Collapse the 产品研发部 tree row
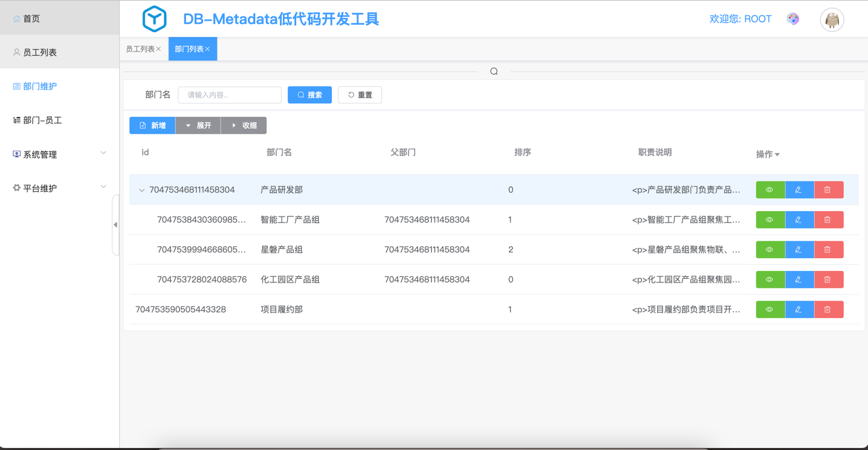Viewport: 868px width, 450px height. (141, 191)
